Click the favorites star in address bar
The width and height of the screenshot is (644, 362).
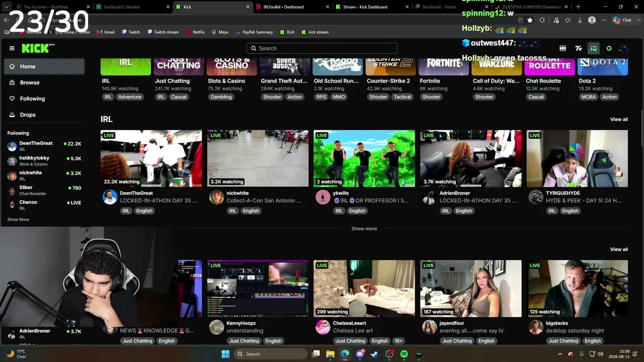click(x=530, y=20)
